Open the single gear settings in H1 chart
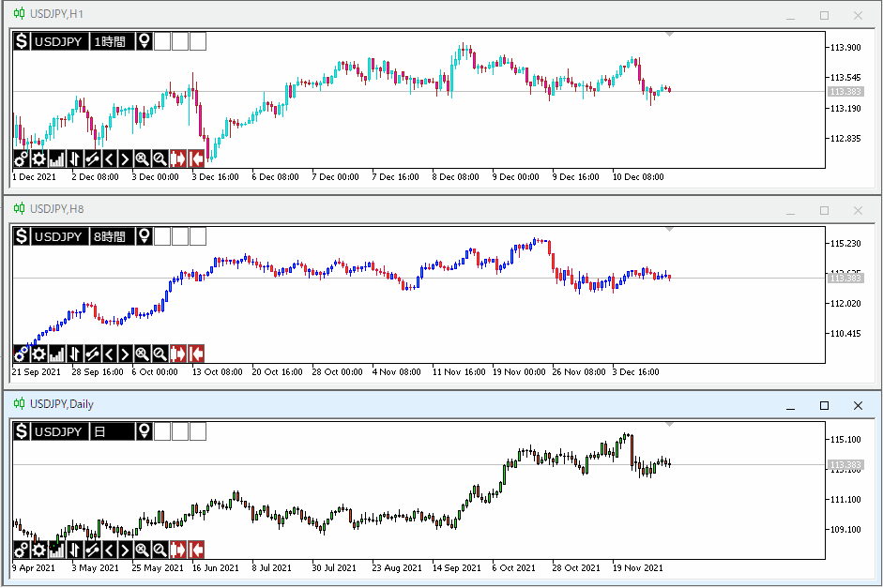883x588 pixels. tap(38, 159)
